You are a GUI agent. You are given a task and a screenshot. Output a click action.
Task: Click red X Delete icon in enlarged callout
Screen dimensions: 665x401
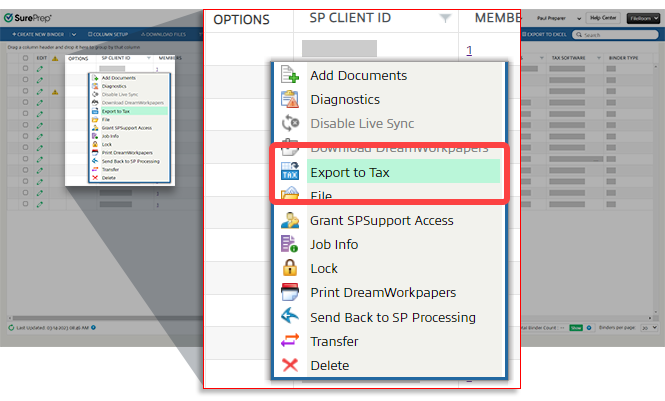click(x=290, y=365)
